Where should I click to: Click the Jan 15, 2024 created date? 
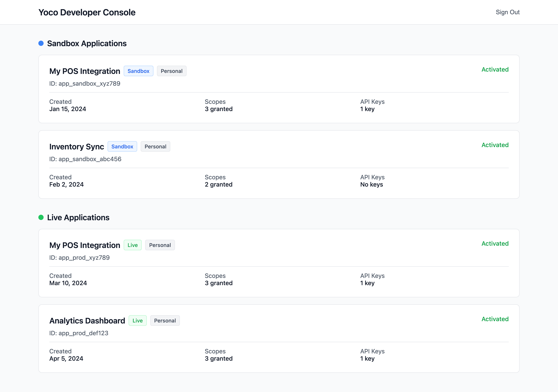tap(68, 109)
